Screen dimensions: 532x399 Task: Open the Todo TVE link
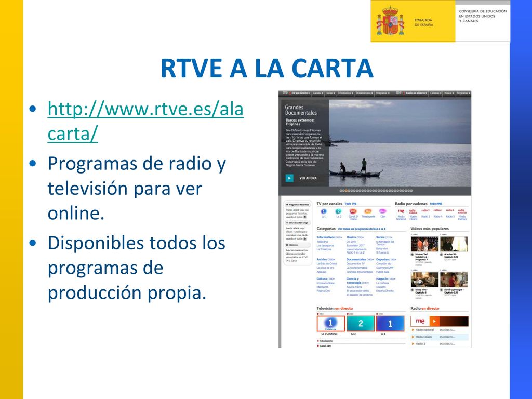[351, 204]
